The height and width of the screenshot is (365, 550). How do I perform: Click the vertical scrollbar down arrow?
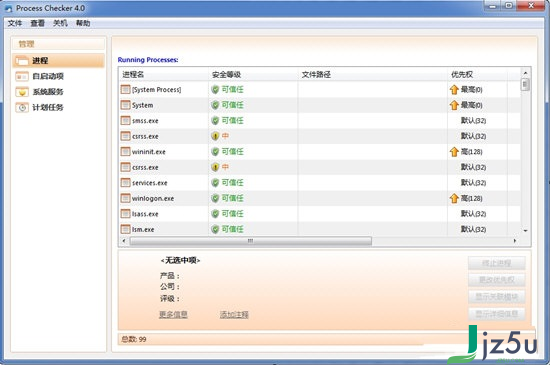[525, 231]
